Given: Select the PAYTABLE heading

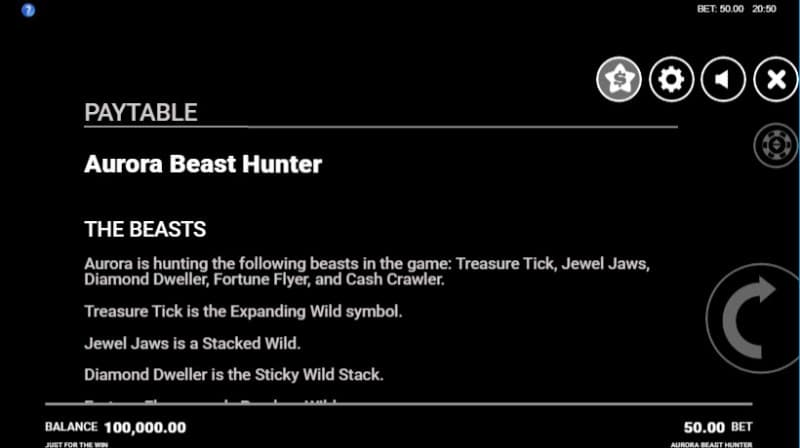Looking at the screenshot, I should [x=141, y=111].
